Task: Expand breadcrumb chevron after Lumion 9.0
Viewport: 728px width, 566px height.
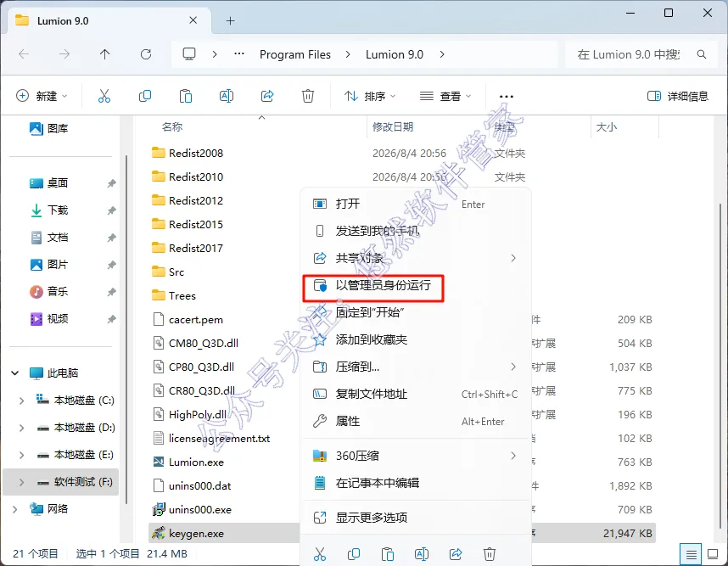Action: (441, 54)
